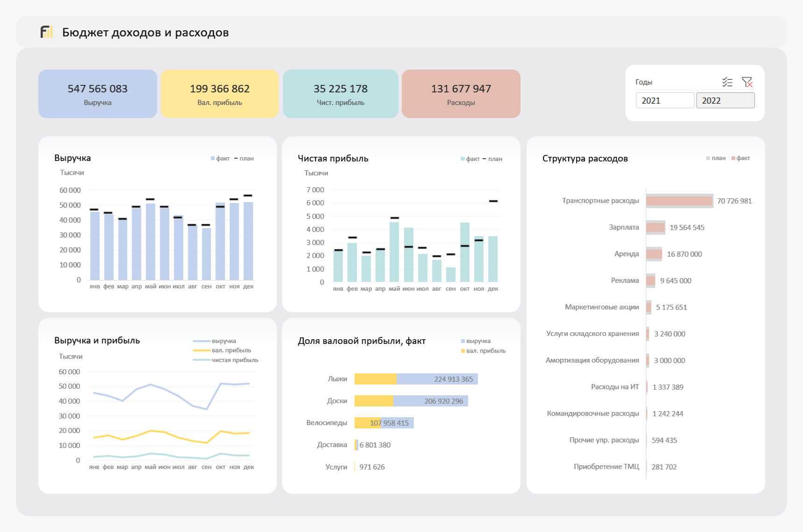Image resolution: width=803 pixels, height=532 pixels.
Task: Click the факт legend swatch in Выручка chart
Action: [213, 159]
